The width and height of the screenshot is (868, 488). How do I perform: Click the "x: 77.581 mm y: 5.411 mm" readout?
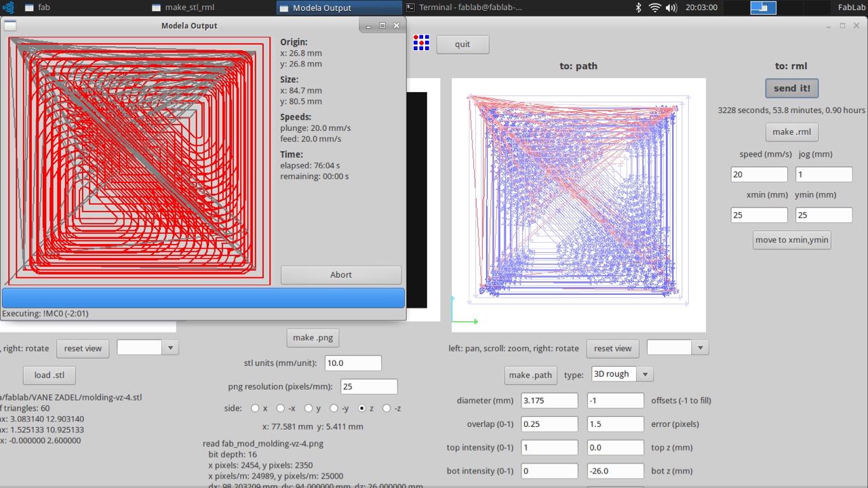coord(313,426)
